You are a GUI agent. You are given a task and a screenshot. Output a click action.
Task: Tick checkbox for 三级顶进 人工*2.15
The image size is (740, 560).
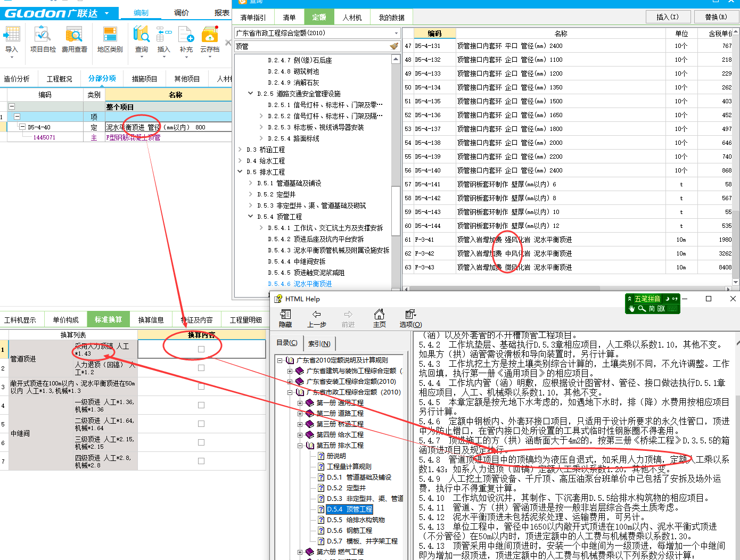[201, 442]
